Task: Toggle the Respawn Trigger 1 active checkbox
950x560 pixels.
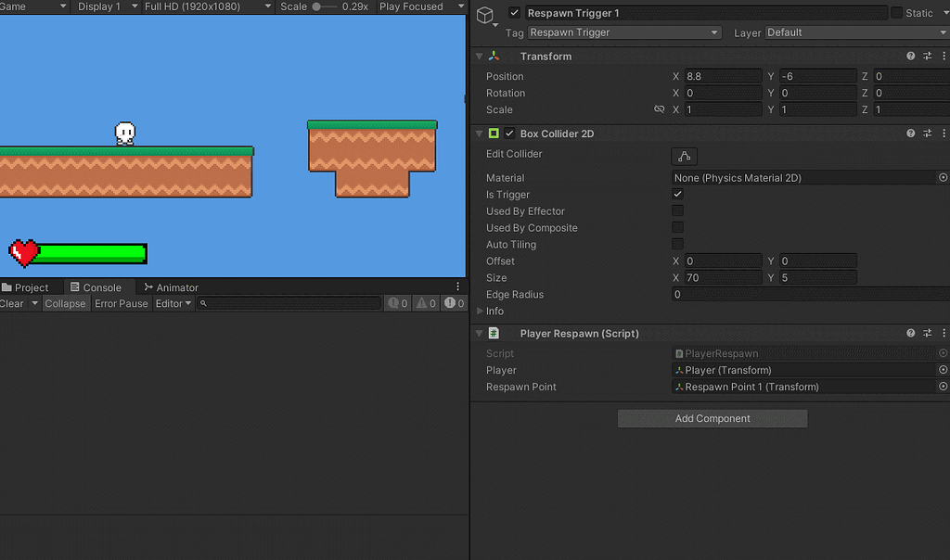Action: tap(513, 13)
